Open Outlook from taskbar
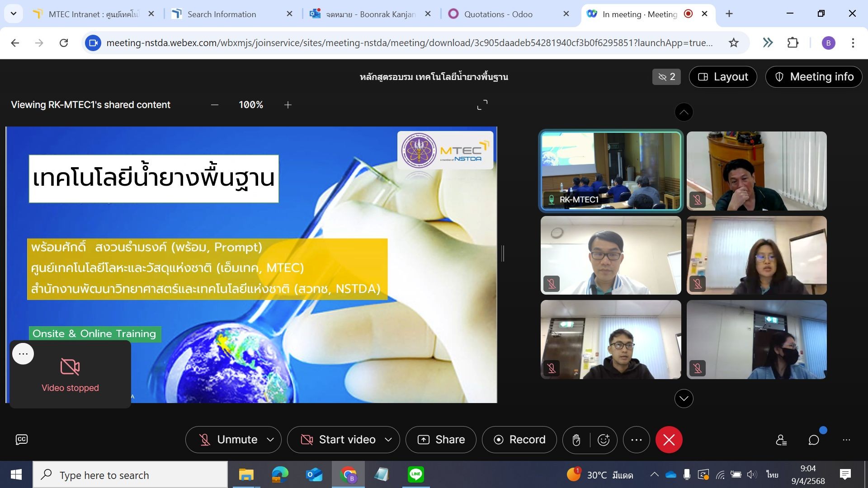This screenshot has height=488, width=868. click(x=314, y=474)
